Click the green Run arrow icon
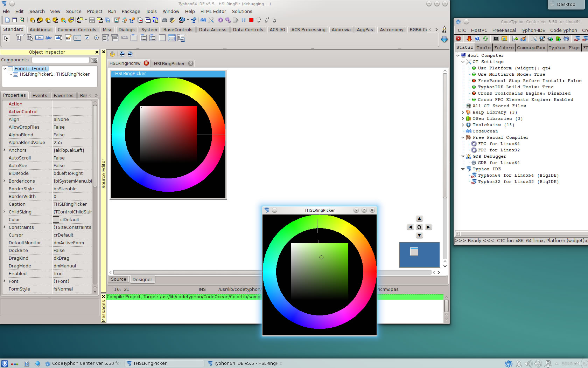 (x=236, y=20)
